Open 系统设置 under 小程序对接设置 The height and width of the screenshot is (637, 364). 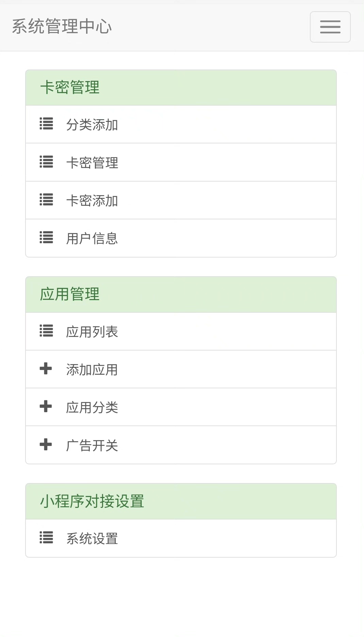click(92, 539)
